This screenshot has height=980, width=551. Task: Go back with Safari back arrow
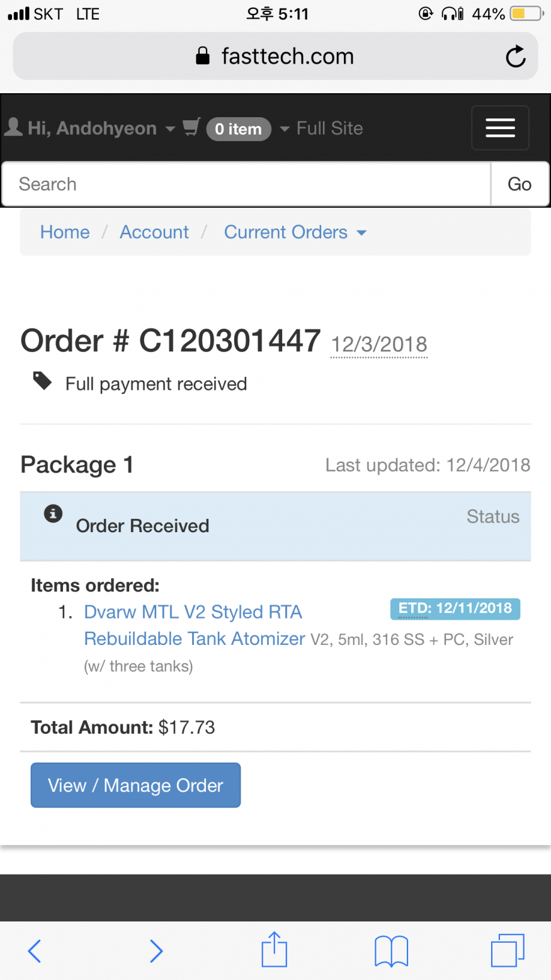[x=35, y=950]
